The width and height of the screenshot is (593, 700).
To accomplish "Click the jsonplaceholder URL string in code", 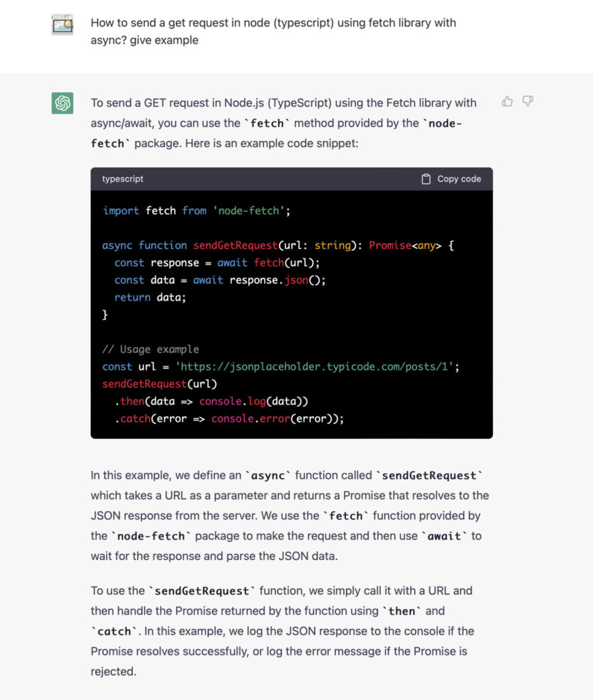I will coord(317,366).
